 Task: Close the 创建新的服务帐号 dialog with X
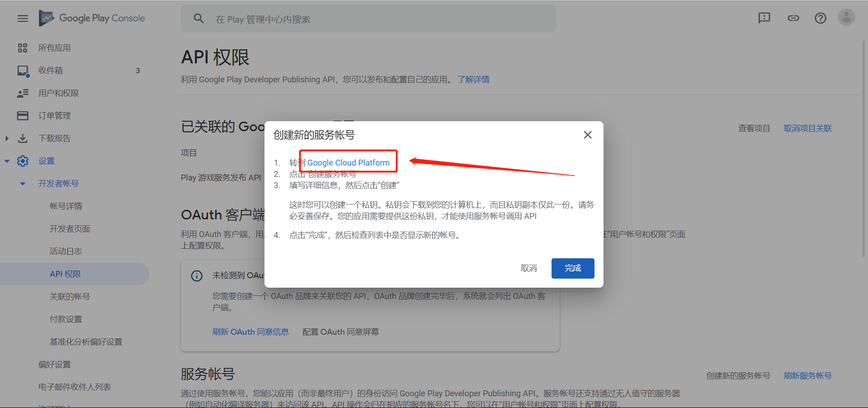click(x=588, y=135)
